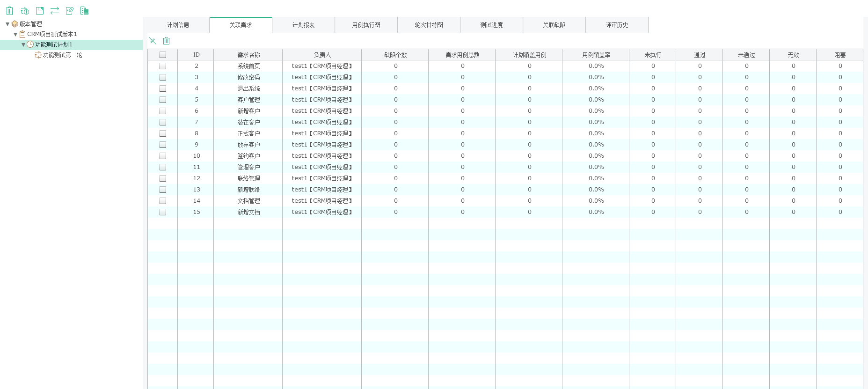The height and width of the screenshot is (389, 868).
Task: Click the floppy disk save icon
Action: [40, 11]
